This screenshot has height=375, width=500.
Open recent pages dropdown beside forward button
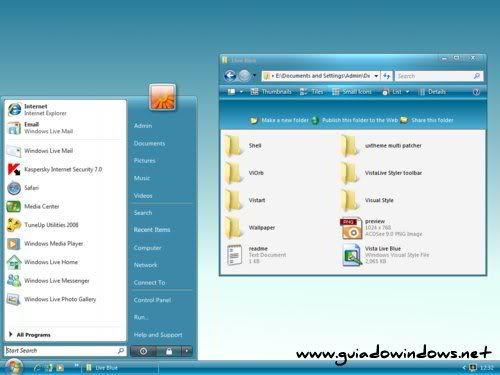pos(255,76)
